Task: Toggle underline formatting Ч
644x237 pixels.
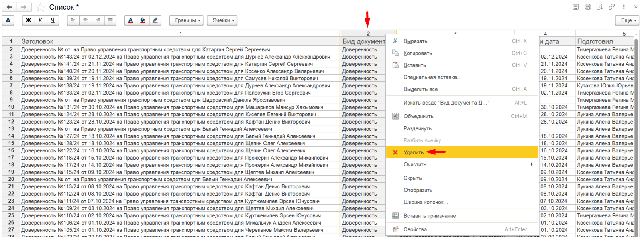Action: (53, 20)
